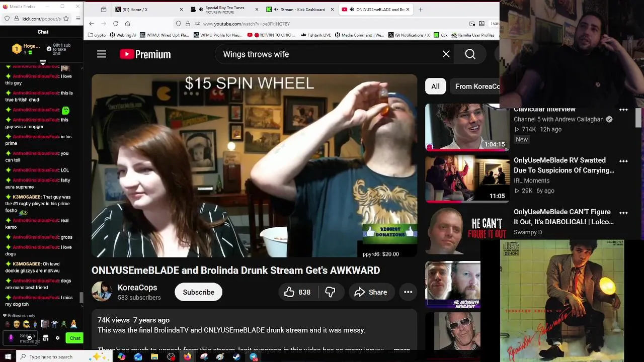Subscribe to KoreaCops channel
Viewport: 644px width, 362px height.
coord(198,292)
